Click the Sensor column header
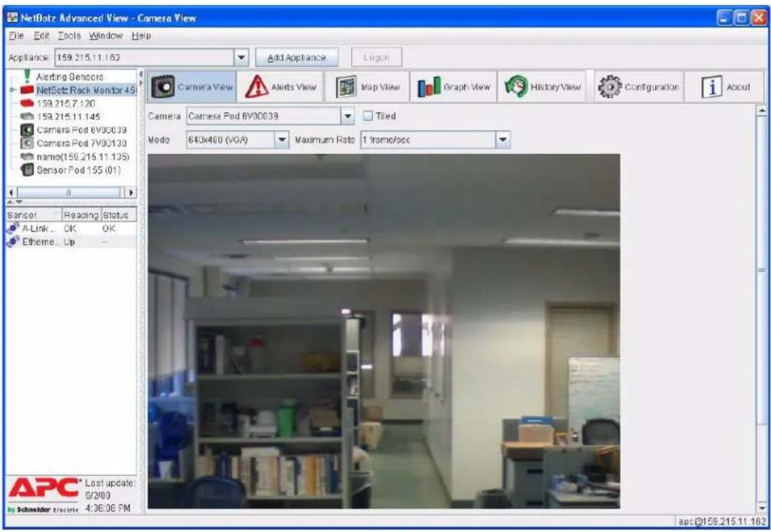 coord(33,215)
